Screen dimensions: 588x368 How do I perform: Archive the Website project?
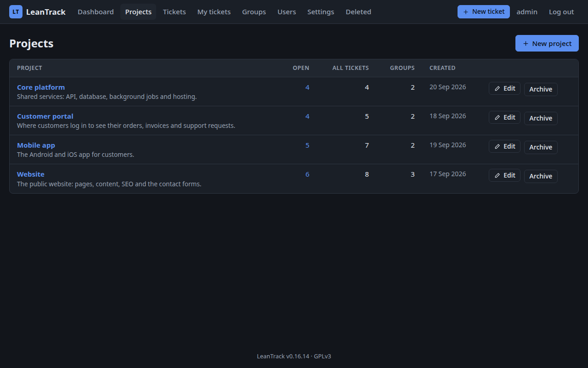[x=541, y=176]
